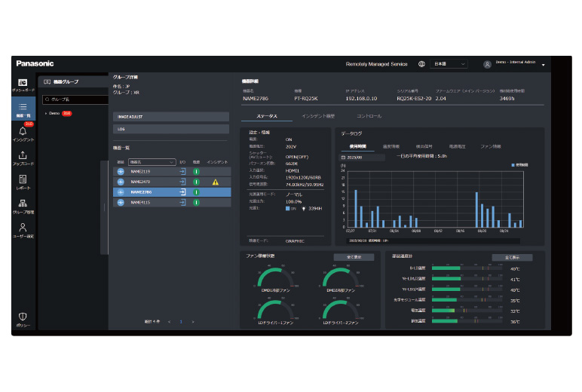Switch to the インシデント履歴 tab
The height and width of the screenshot is (392, 582).
[x=317, y=116]
